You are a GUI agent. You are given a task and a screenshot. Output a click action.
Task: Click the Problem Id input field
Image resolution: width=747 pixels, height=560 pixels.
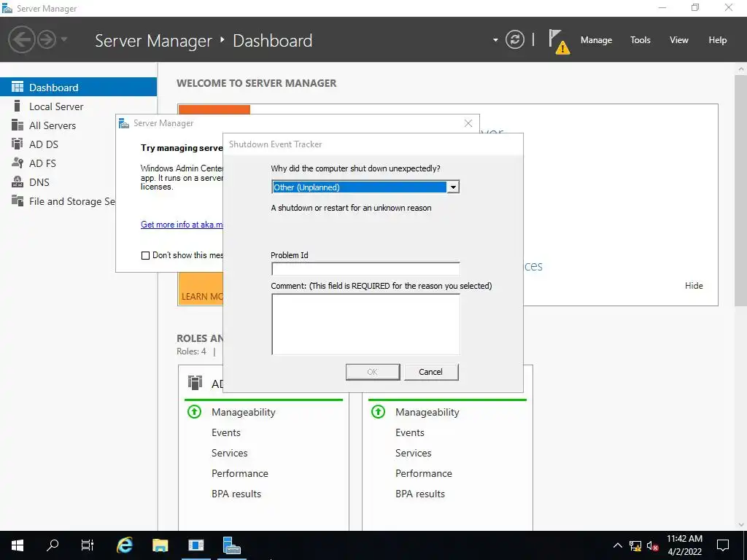pyautogui.click(x=365, y=269)
